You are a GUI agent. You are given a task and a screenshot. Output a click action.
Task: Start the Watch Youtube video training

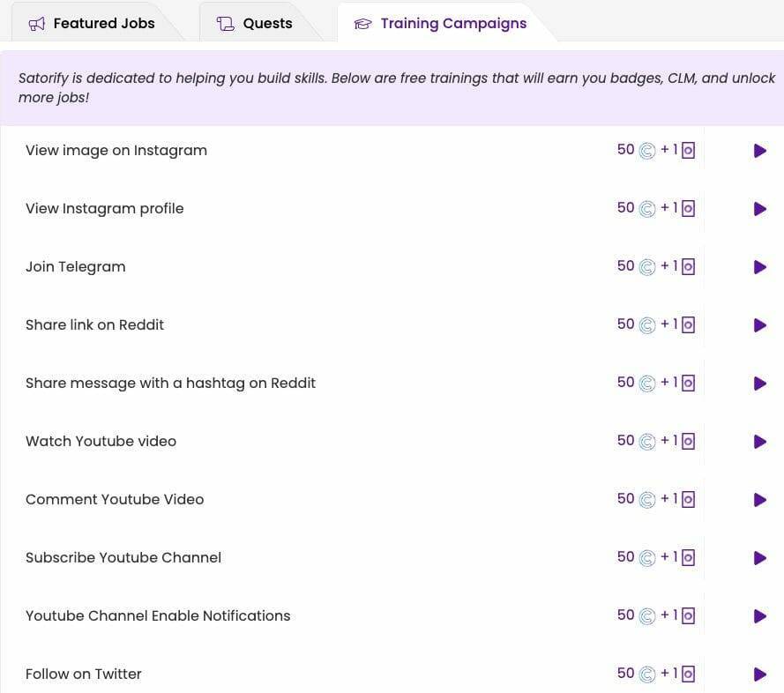coord(760,442)
